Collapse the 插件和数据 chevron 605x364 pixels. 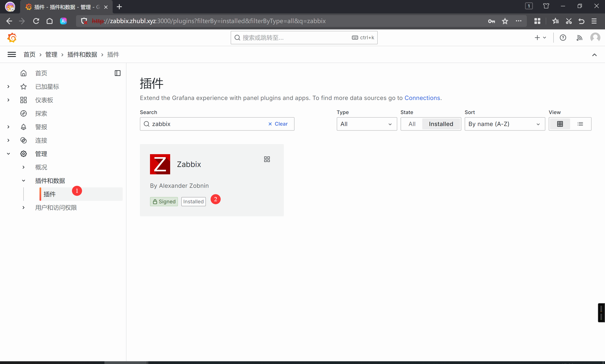click(24, 181)
